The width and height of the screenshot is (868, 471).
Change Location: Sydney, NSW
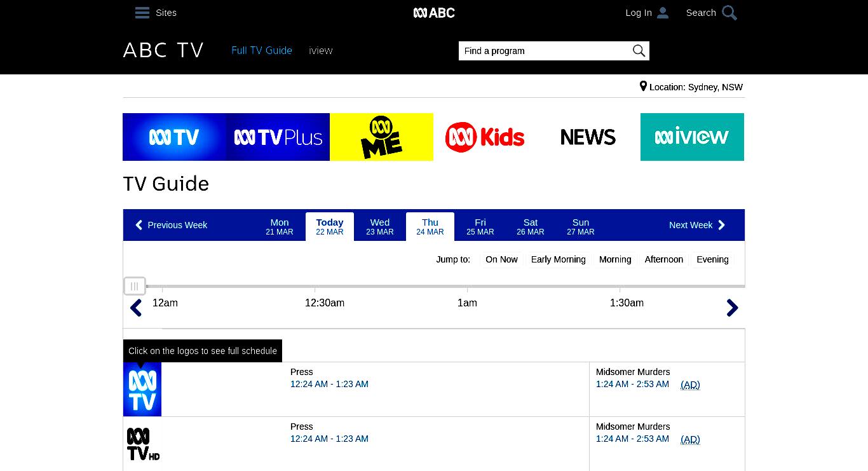[x=691, y=87]
